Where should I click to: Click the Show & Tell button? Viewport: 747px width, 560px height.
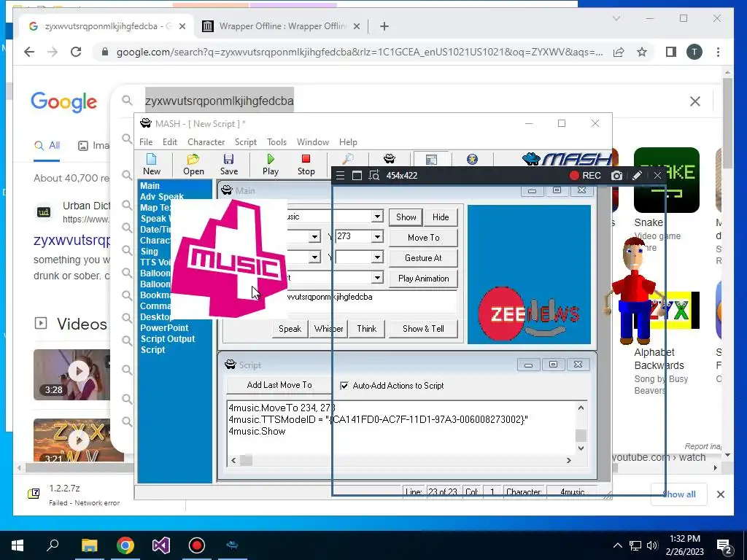click(423, 329)
